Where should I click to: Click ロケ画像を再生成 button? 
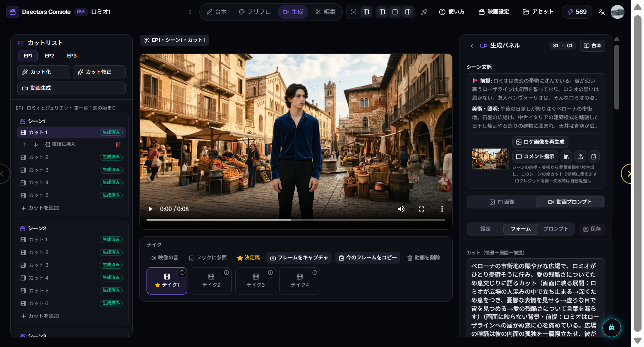[x=540, y=142]
